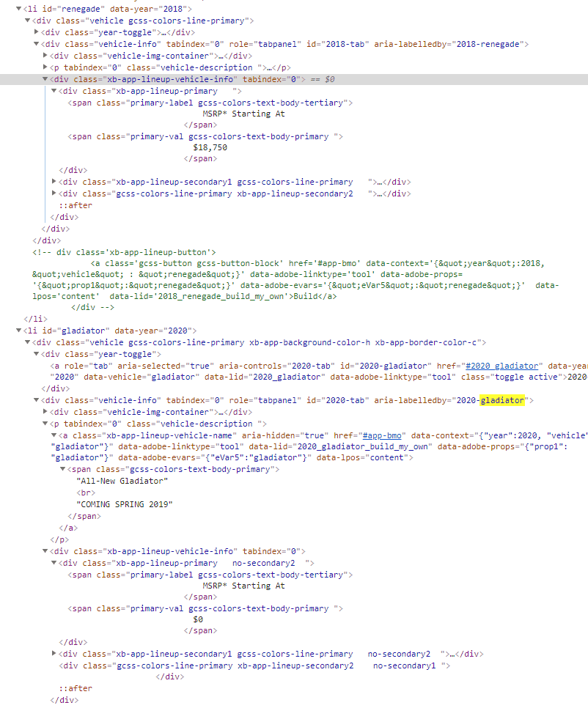Collapse the span containing "All-New Gladiator"
This screenshot has height=708, width=588.
click(x=63, y=469)
